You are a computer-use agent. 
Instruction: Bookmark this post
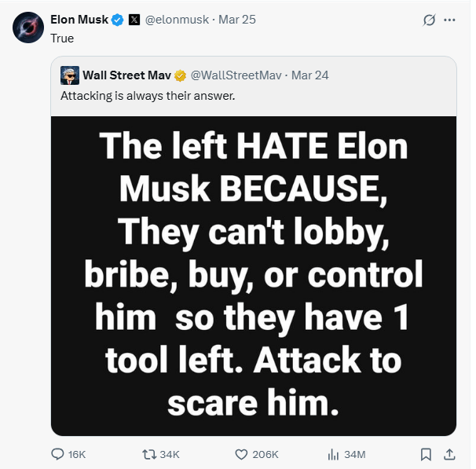[x=425, y=454]
